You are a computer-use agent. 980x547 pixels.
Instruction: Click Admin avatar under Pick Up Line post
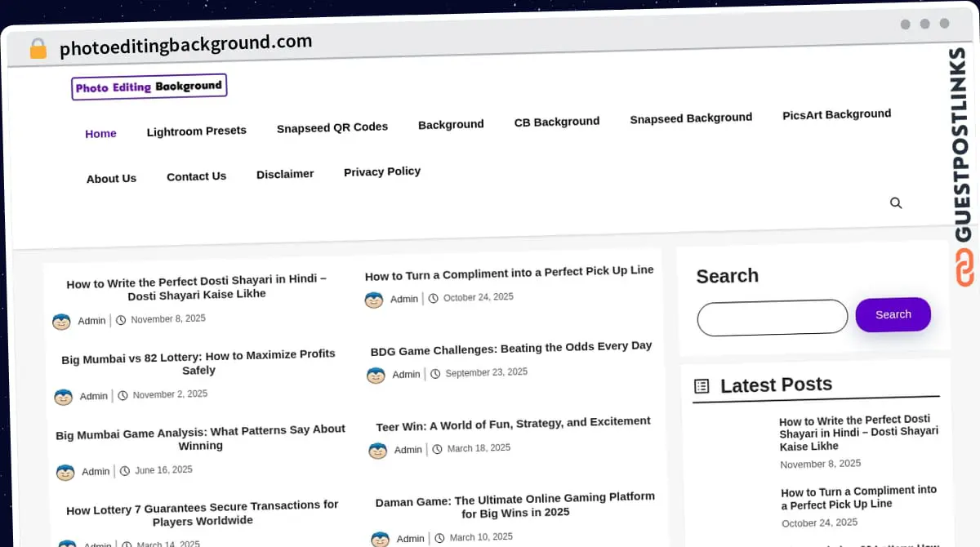[374, 300]
